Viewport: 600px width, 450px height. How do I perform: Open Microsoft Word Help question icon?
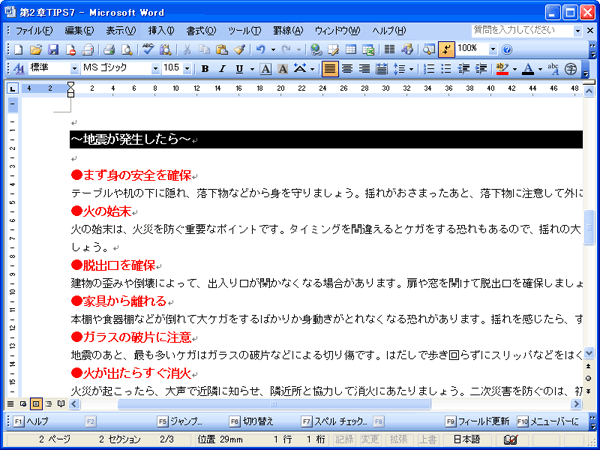click(x=507, y=49)
